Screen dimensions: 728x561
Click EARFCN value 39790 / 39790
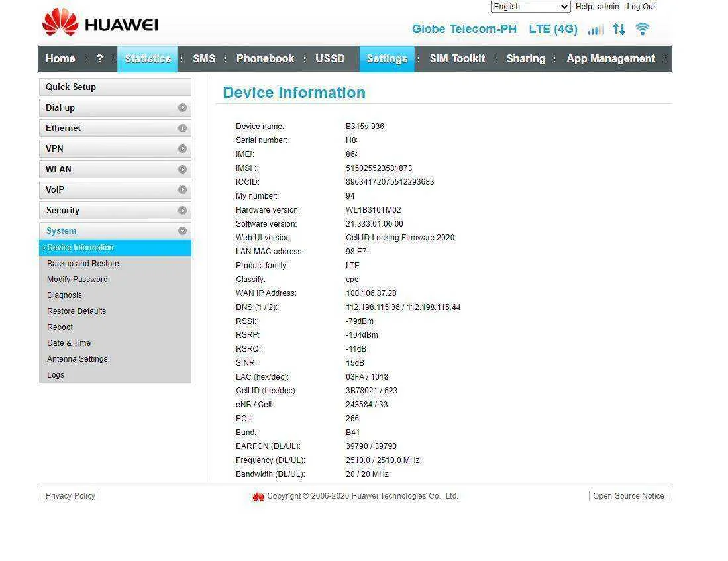click(371, 447)
